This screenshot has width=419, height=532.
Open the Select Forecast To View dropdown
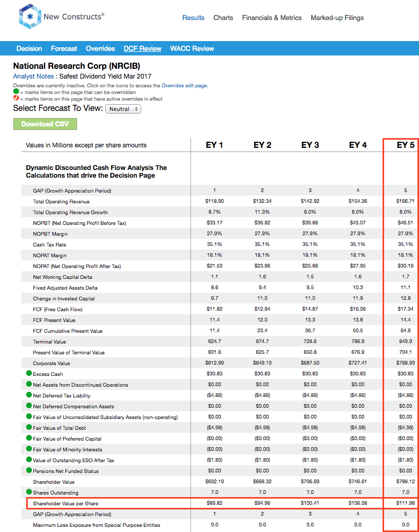(x=123, y=109)
